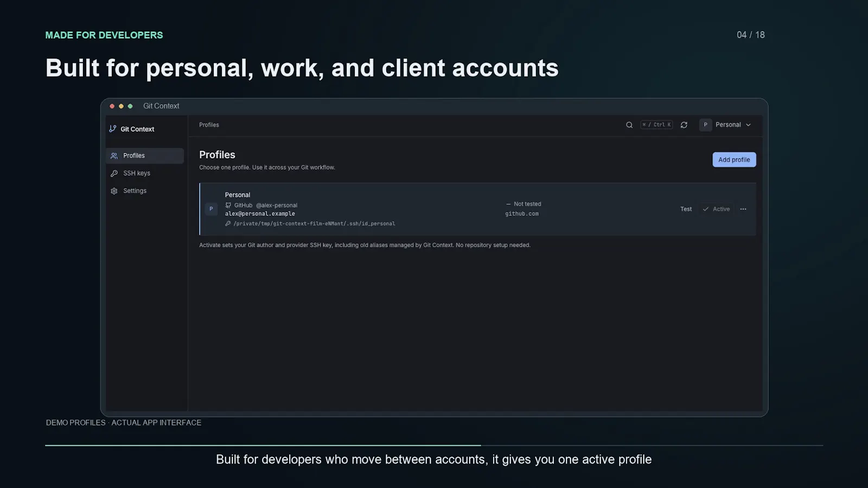Image resolution: width=868 pixels, height=488 pixels.
Task: Click the Git Context window title
Action: (x=161, y=106)
